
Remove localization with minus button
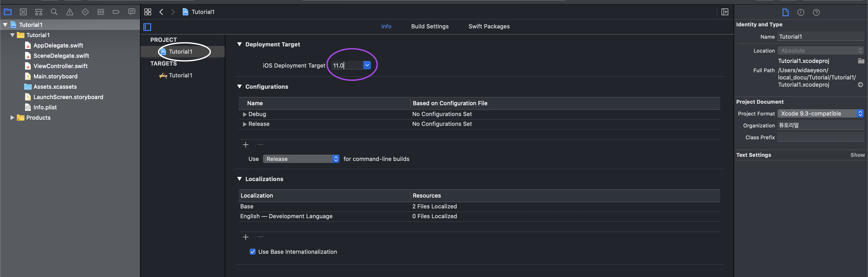click(260, 237)
